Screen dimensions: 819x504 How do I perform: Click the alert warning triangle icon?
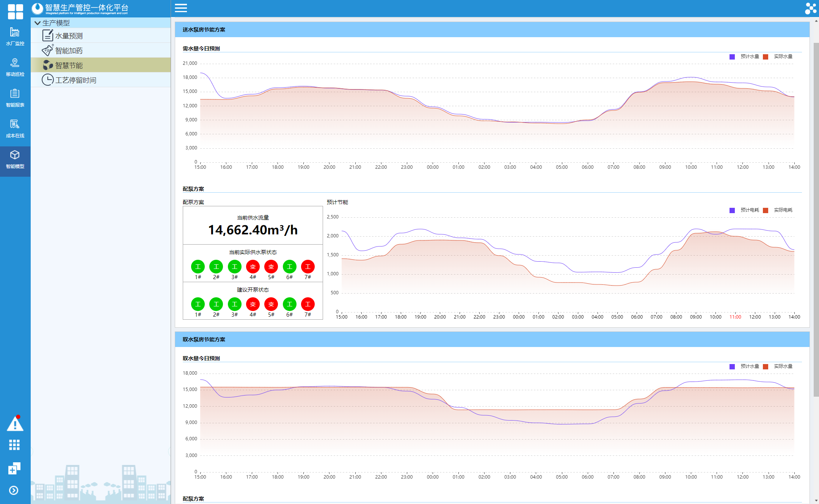click(x=15, y=424)
